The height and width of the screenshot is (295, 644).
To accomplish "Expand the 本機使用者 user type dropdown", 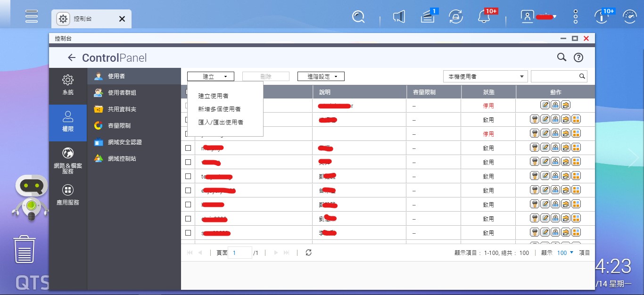I will tap(485, 76).
